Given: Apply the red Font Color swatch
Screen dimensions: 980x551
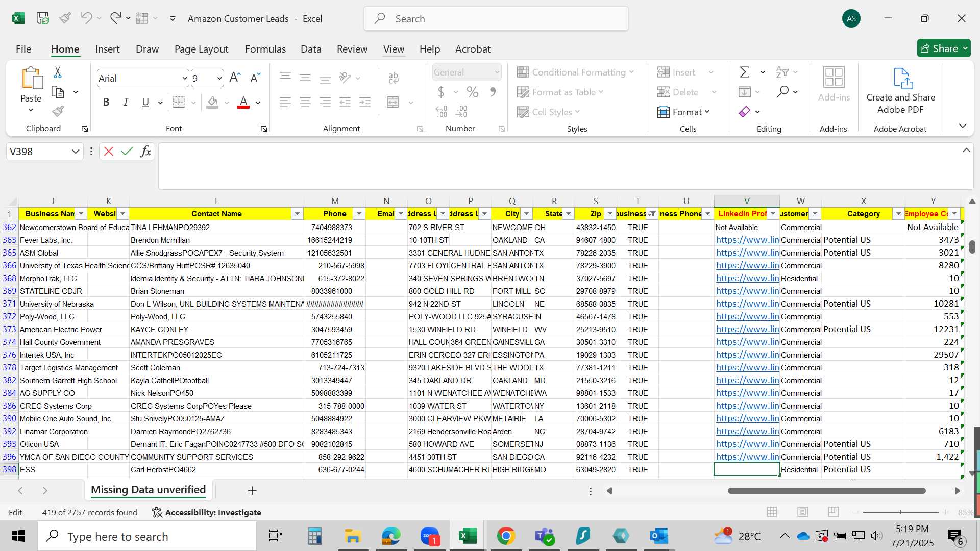Looking at the screenshot, I should (x=244, y=102).
